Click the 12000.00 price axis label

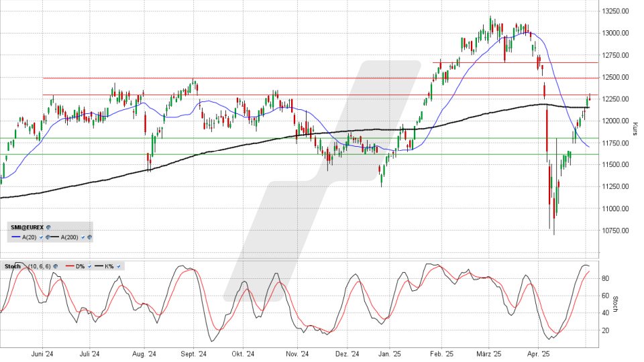pyautogui.click(x=615, y=121)
